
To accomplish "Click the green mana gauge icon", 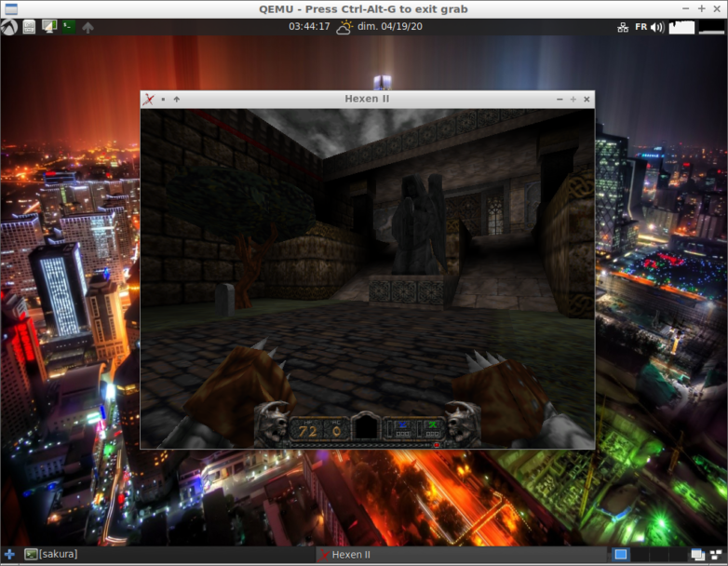I will 432,424.
